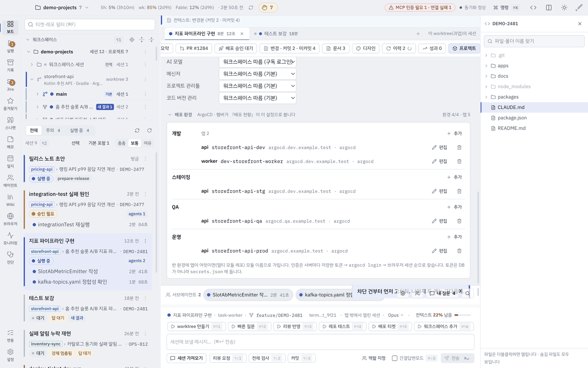Open the 브라우저 browser icon
Screen dimensions: 588x368
tap(10, 219)
